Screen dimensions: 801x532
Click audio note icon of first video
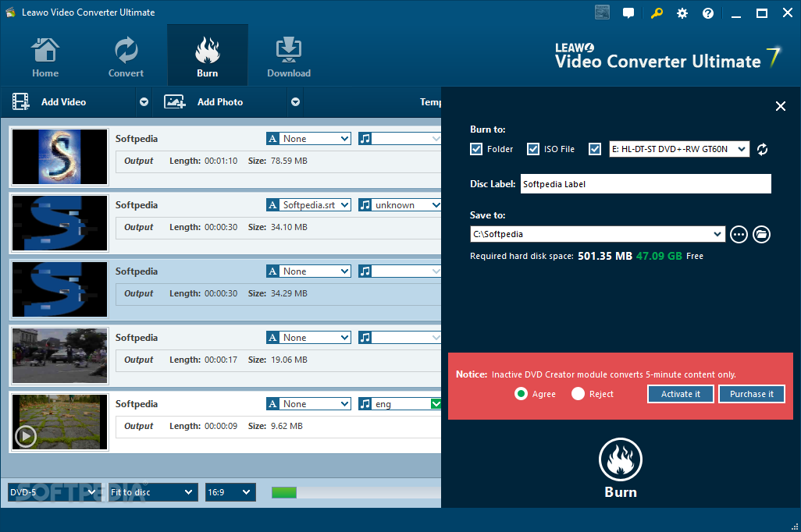(x=365, y=138)
